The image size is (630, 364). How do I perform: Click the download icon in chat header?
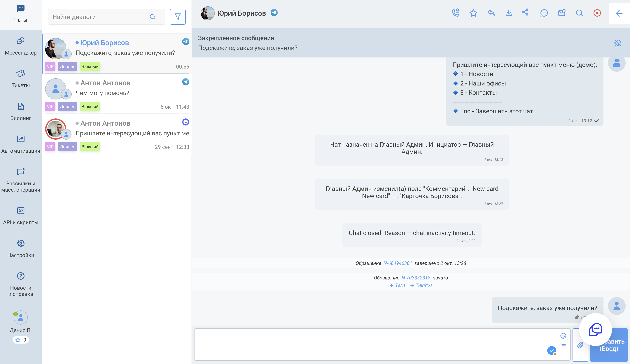[x=508, y=13]
